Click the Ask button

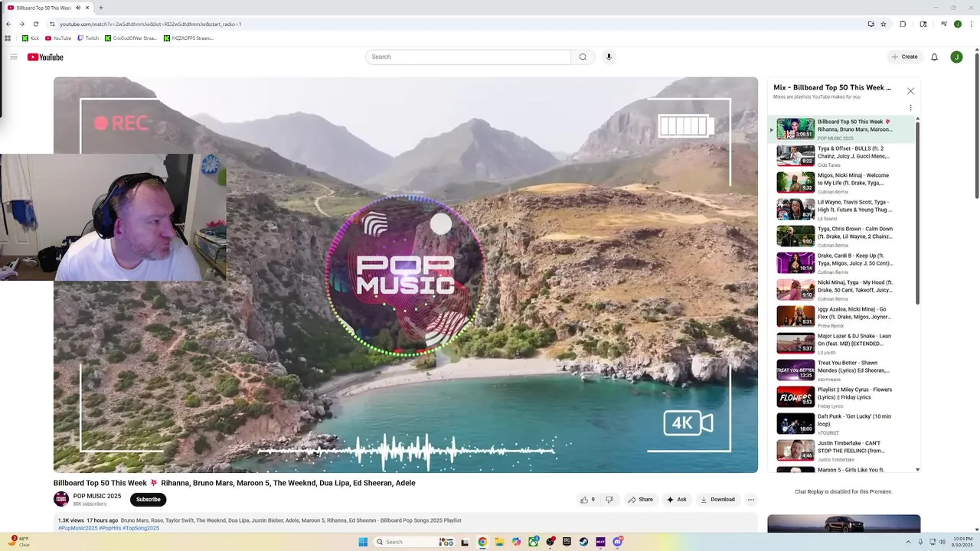point(677,500)
